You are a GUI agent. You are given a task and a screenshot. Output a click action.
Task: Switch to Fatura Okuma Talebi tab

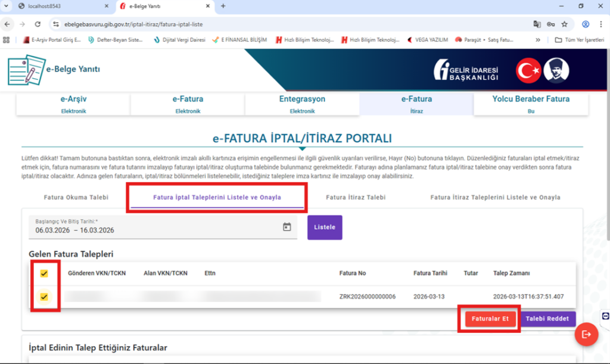click(76, 197)
